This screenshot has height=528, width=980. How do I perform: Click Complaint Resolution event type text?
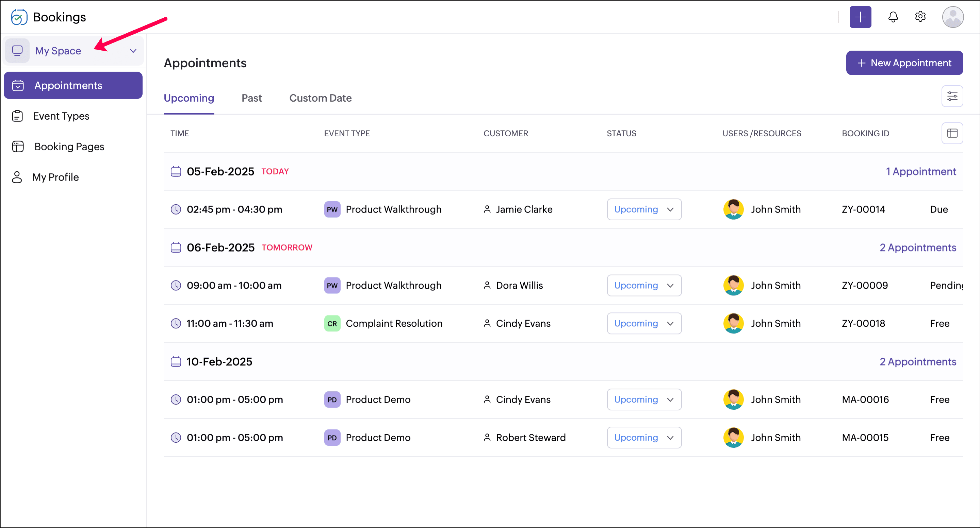[x=394, y=323]
